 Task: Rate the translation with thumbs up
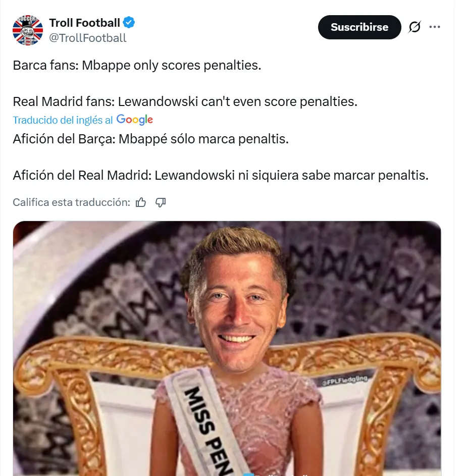pyautogui.click(x=141, y=202)
